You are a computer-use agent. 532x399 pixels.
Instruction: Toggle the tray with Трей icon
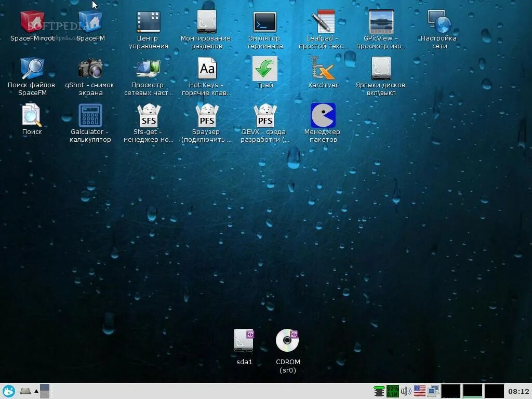(264, 68)
